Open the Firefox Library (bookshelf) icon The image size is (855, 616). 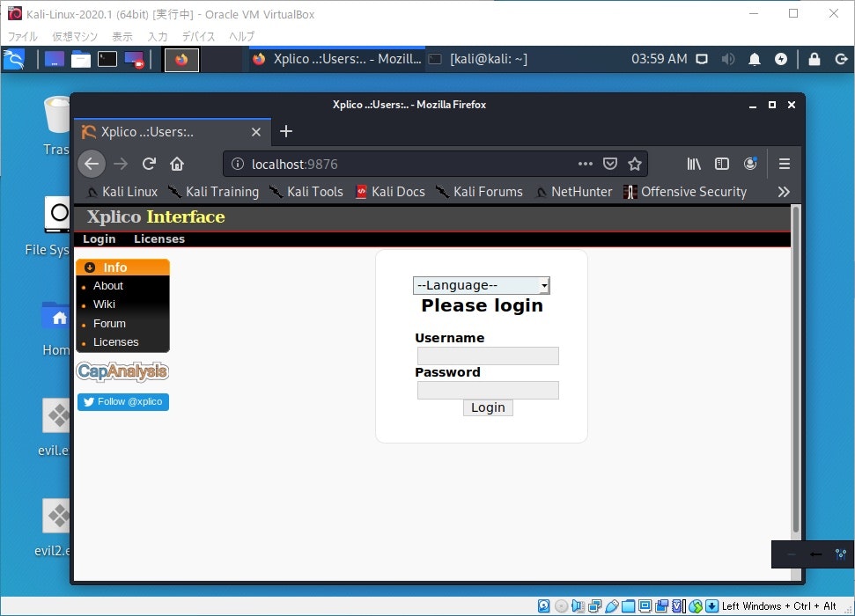(693, 164)
